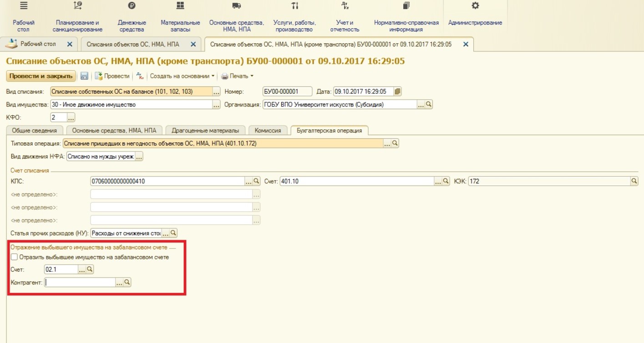
Task: Expand the Создать на основании dropdown
Action: point(183,76)
